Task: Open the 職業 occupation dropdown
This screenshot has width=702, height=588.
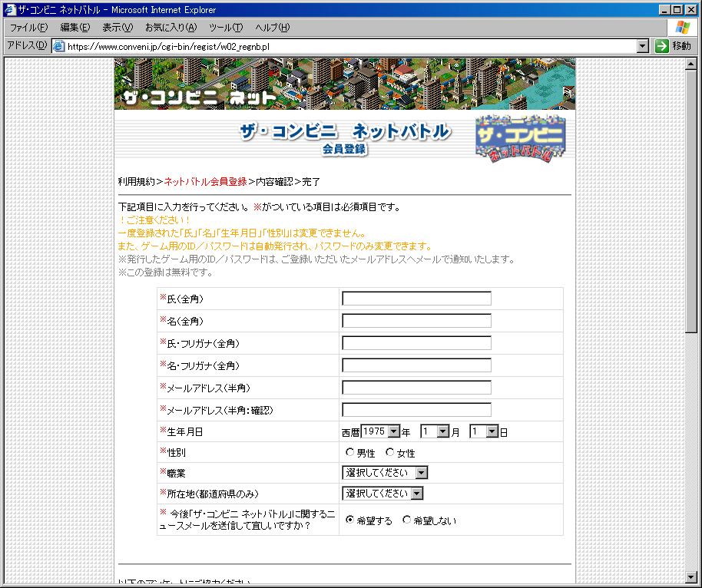Action: (385, 473)
